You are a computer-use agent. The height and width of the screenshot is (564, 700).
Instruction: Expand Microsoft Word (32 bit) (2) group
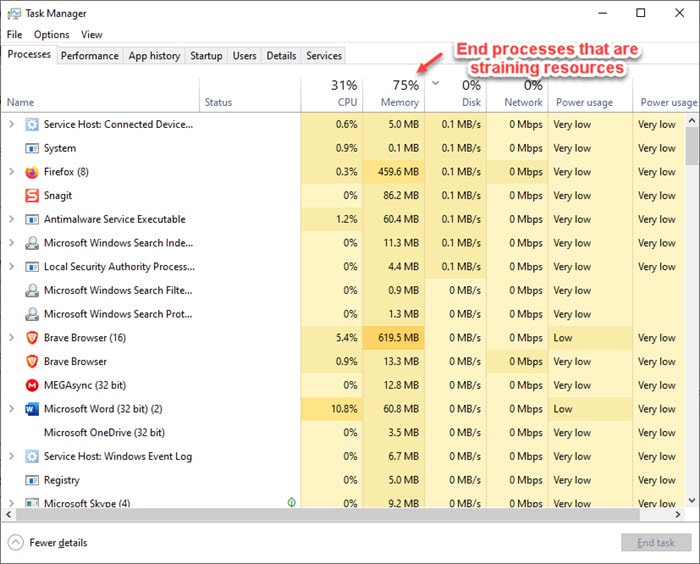click(x=12, y=409)
